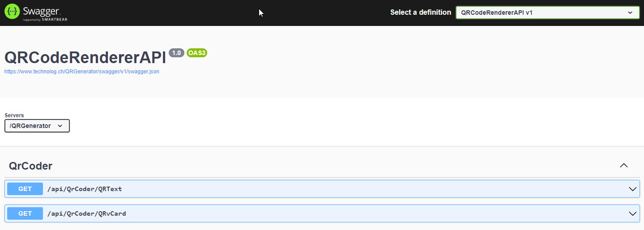Open the QRCodeRendererAPI v1 definition dropdown
Screen dimensions: 644x230
click(x=547, y=13)
